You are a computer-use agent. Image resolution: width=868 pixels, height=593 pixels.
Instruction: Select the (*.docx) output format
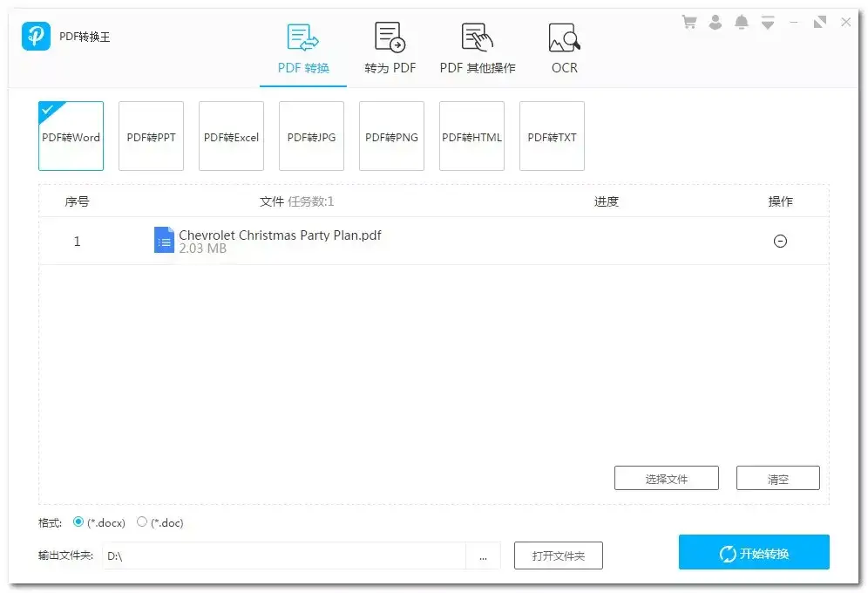(77, 522)
